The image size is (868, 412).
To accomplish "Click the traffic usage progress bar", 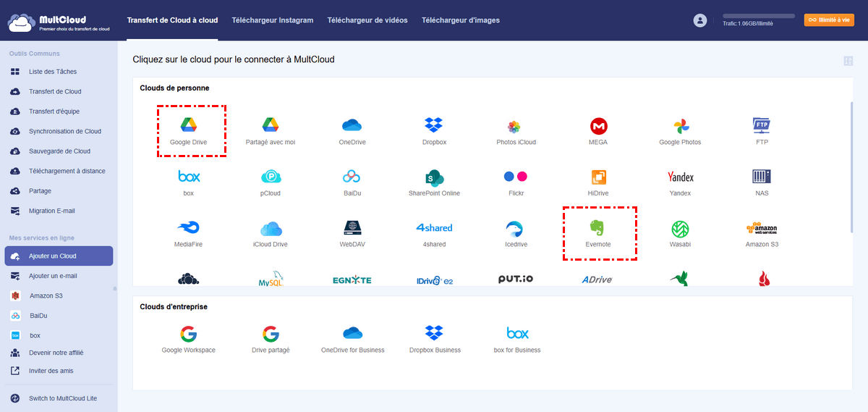I will (759, 15).
